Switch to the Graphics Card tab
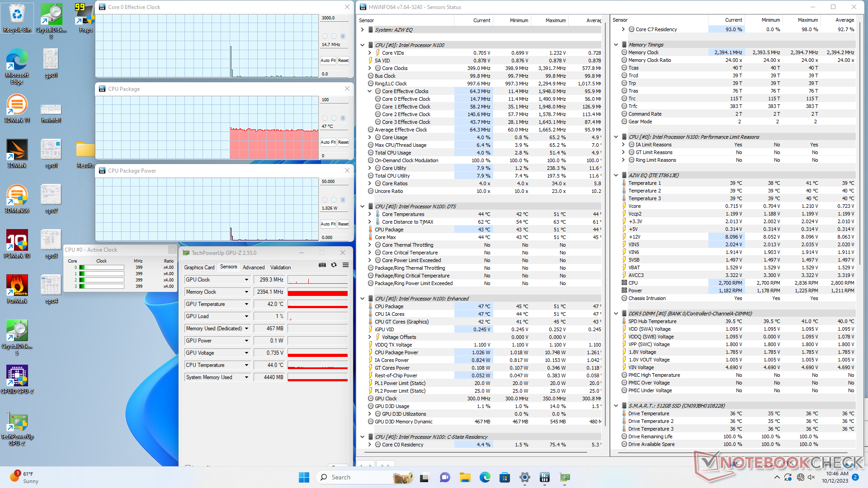 tap(199, 267)
